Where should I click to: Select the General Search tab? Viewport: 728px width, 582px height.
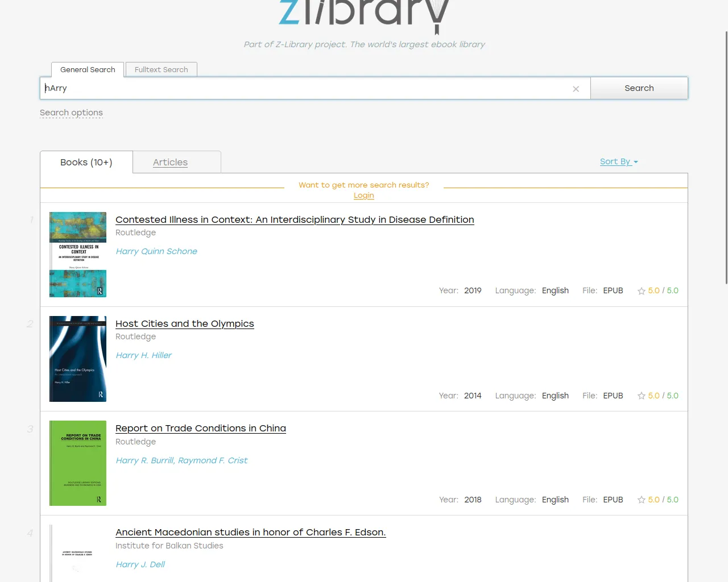click(88, 69)
